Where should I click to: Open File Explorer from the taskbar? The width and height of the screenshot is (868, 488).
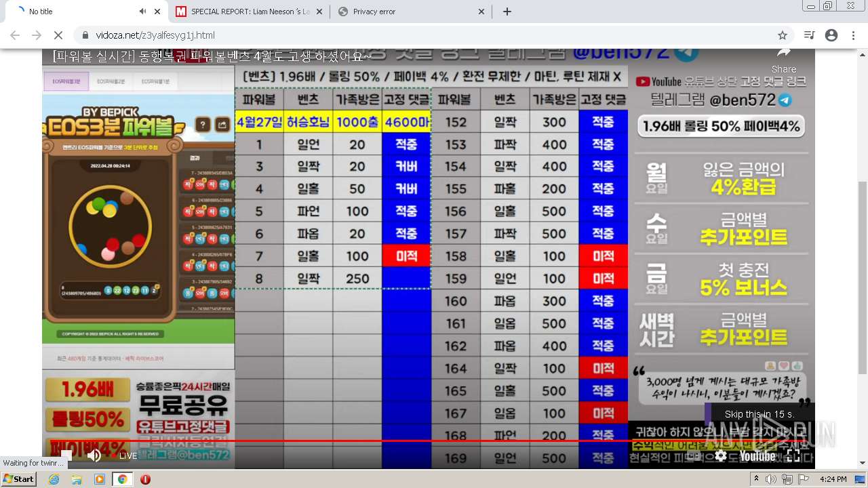77,479
